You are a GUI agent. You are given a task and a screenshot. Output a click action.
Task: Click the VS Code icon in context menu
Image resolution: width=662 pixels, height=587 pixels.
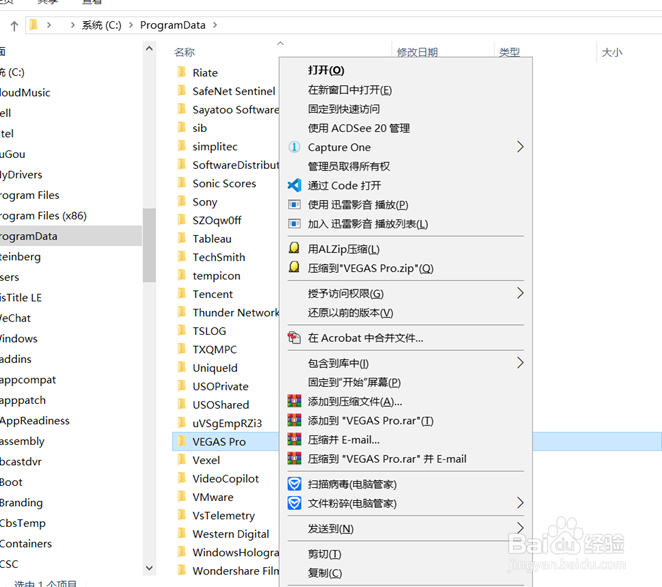pyautogui.click(x=294, y=185)
